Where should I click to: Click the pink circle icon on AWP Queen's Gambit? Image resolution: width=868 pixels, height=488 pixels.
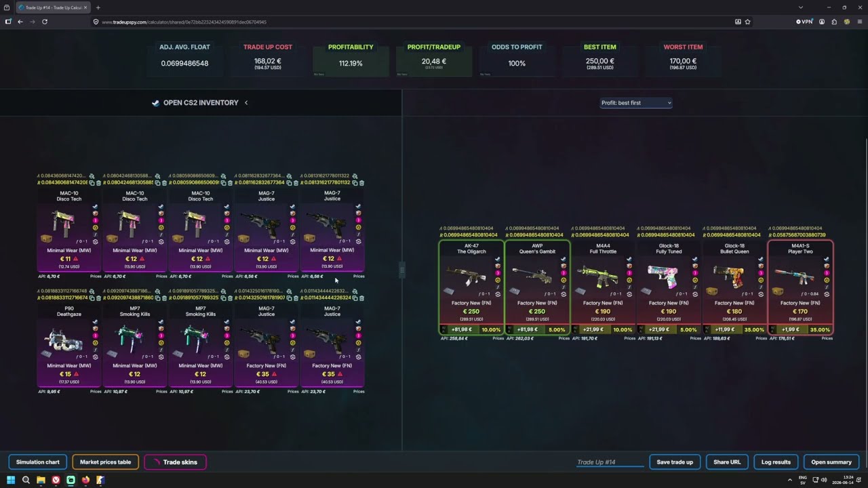563,273
